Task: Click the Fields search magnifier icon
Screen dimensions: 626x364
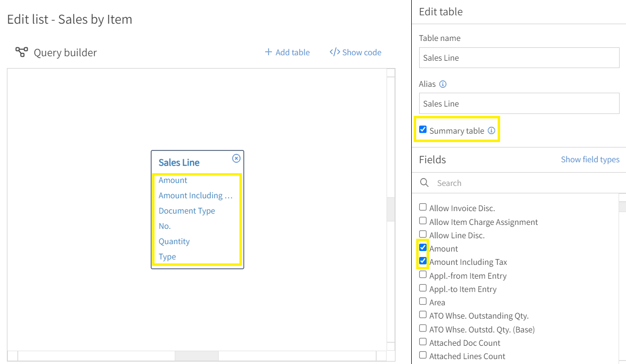Action: coord(424,183)
